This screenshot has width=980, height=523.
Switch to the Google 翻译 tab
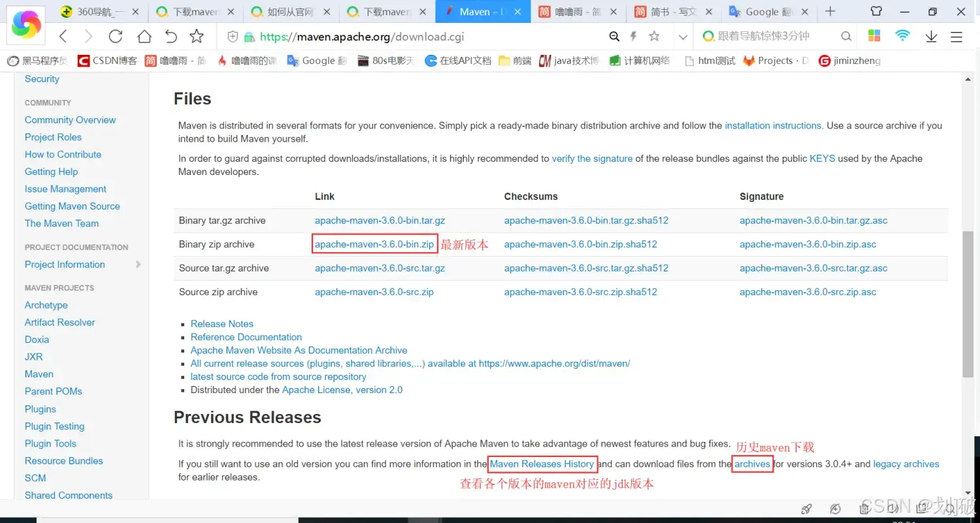click(x=768, y=12)
